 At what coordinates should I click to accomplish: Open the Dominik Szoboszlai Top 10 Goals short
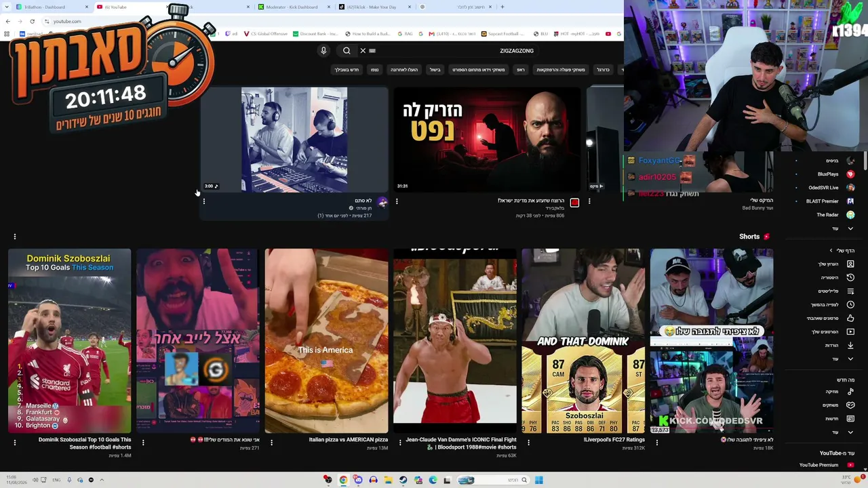pos(69,341)
